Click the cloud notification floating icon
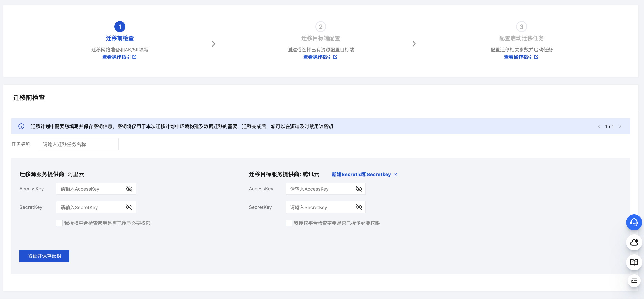This screenshot has width=644, height=299. (x=634, y=242)
